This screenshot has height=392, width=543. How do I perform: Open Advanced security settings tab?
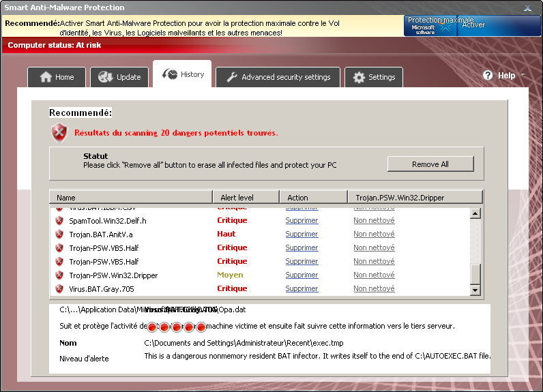coord(278,77)
